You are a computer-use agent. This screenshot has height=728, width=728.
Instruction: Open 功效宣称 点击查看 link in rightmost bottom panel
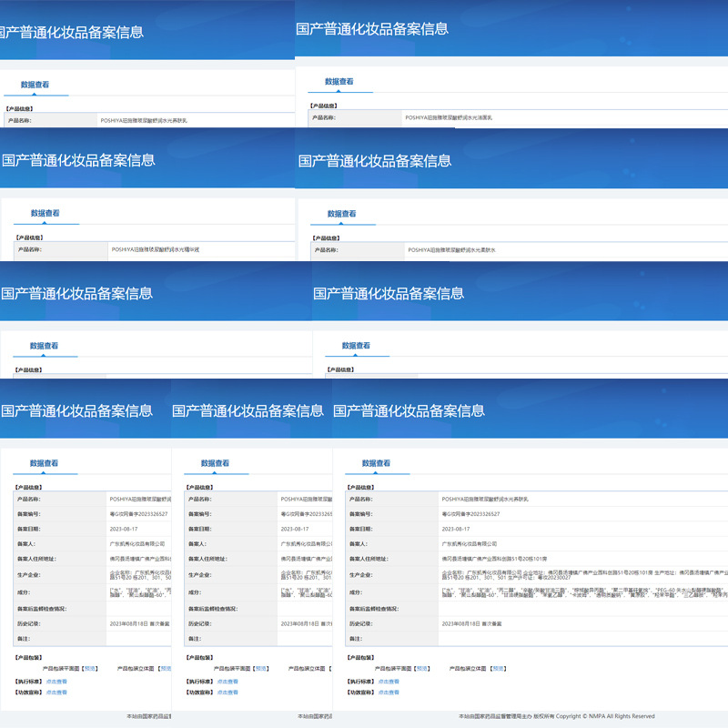coord(389,693)
